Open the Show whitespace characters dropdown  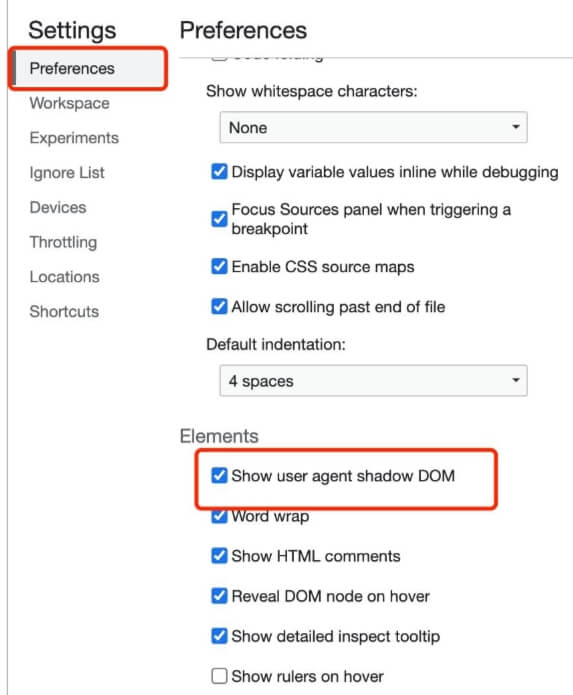click(x=373, y=128)
